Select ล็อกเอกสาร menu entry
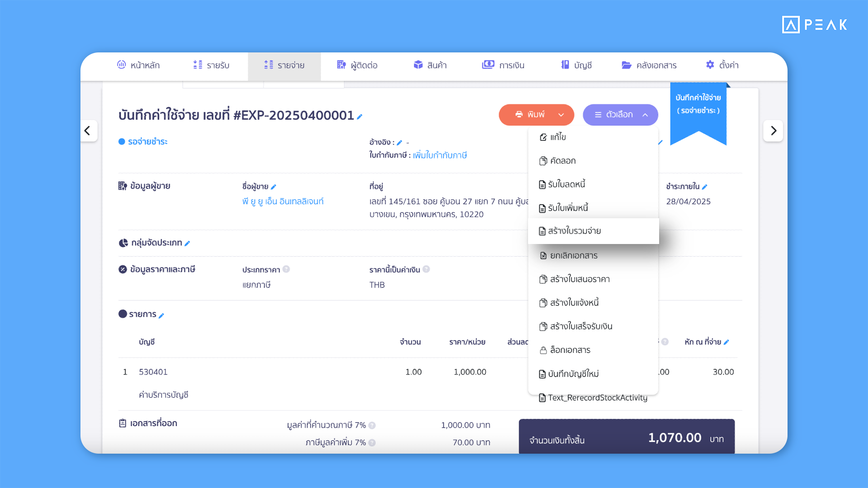This screenshot has width=868, height=488. point(570,350)
